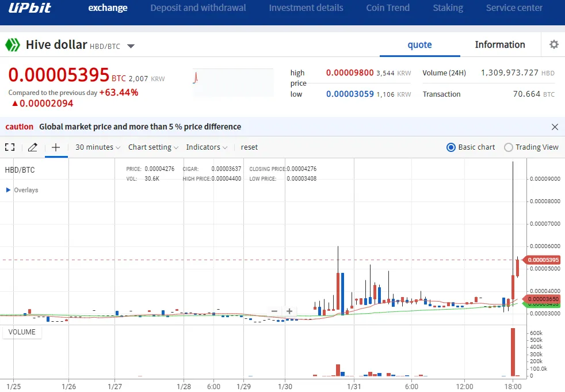
Task: Click the HBD/BTC chart legend label
Action: click(20, 170)
